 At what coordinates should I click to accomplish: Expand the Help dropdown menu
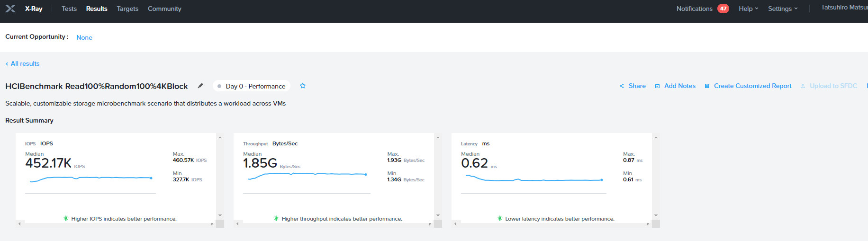coord(749,9)
